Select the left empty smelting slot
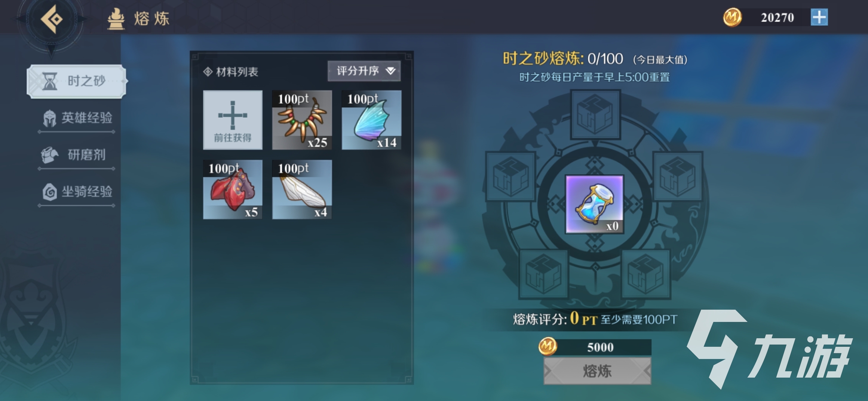Viewport: 868px width, 401px height. click(x=511, y=176)
